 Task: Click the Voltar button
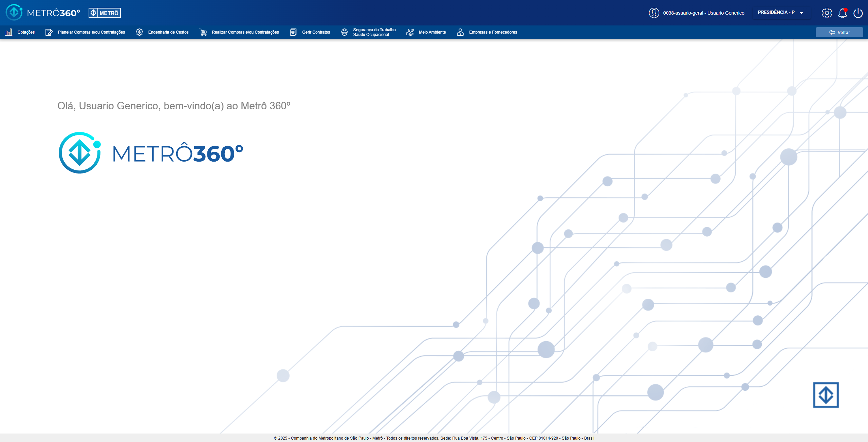839,32
